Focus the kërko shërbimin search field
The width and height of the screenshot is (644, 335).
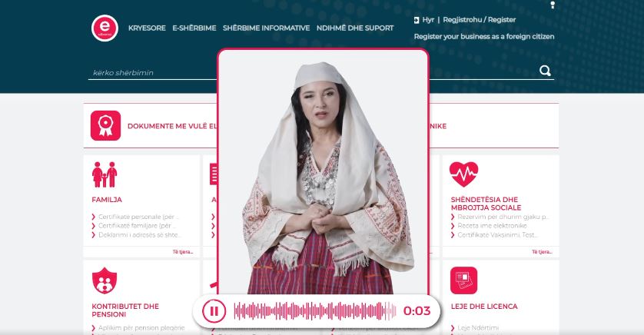point(152,73)
